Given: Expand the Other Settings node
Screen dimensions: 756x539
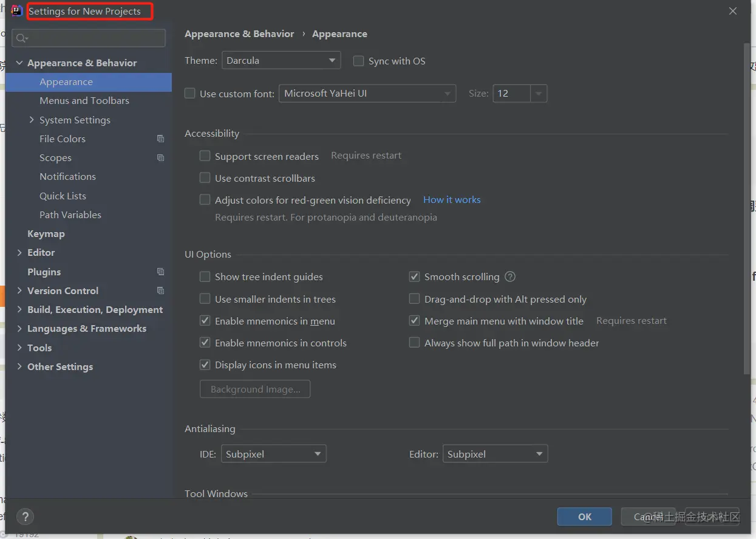Looking at the screenshot, I should (19, 366).
